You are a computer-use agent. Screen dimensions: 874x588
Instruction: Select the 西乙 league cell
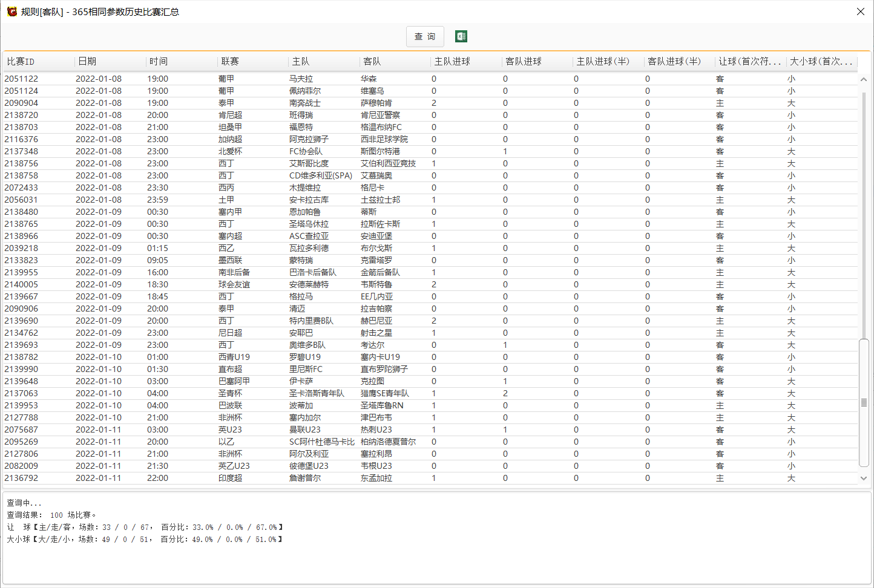226,248
